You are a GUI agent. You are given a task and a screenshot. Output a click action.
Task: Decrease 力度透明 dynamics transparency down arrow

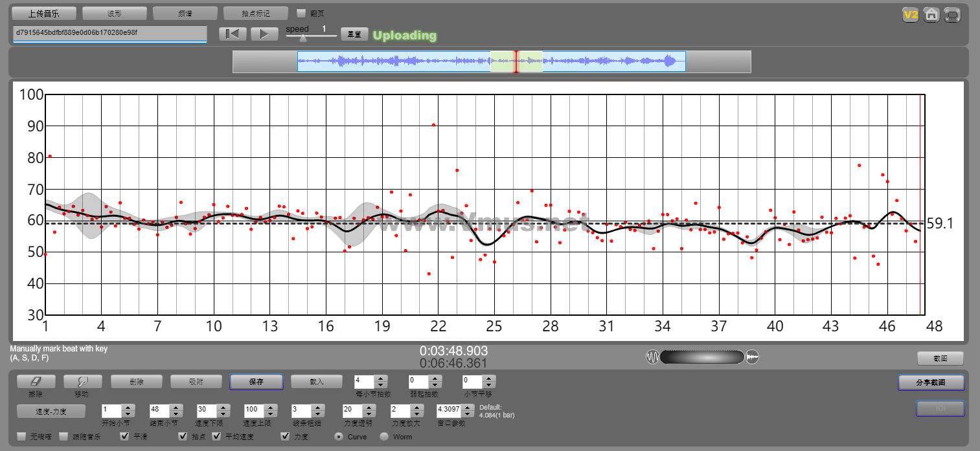pos(369,414)
